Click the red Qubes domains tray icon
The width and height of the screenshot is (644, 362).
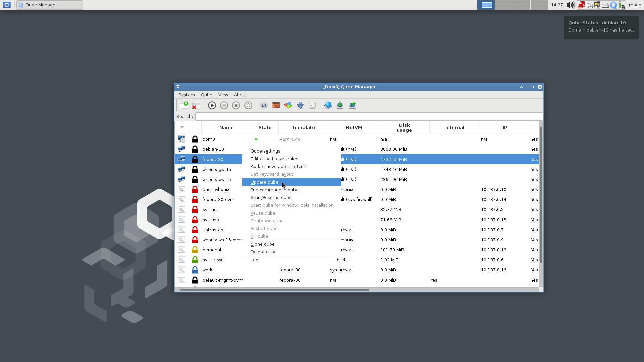pyautogui.click(x=581, y=5)
